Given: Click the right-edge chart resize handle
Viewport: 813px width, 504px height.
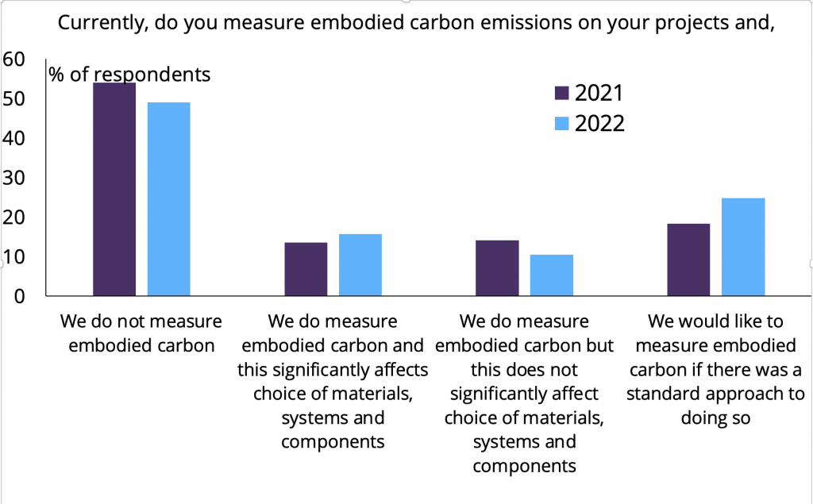Looking at the screenshot, I should click(810, 264).
